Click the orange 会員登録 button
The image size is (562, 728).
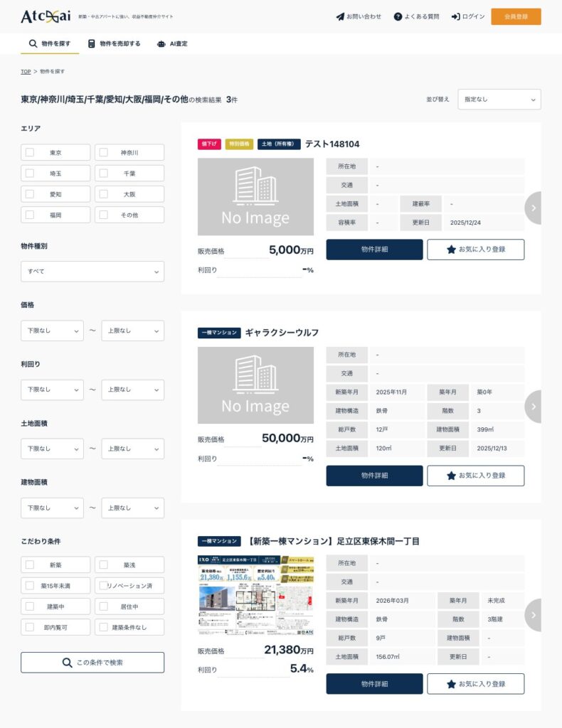point(516,16)
